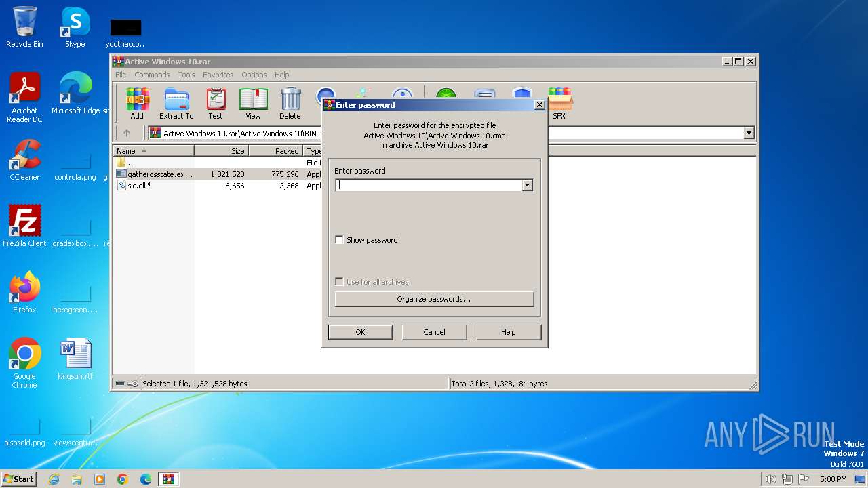Screen dimensions: 868x488
Task: Click the 1,321,528 size value
Action: point(227,174)
